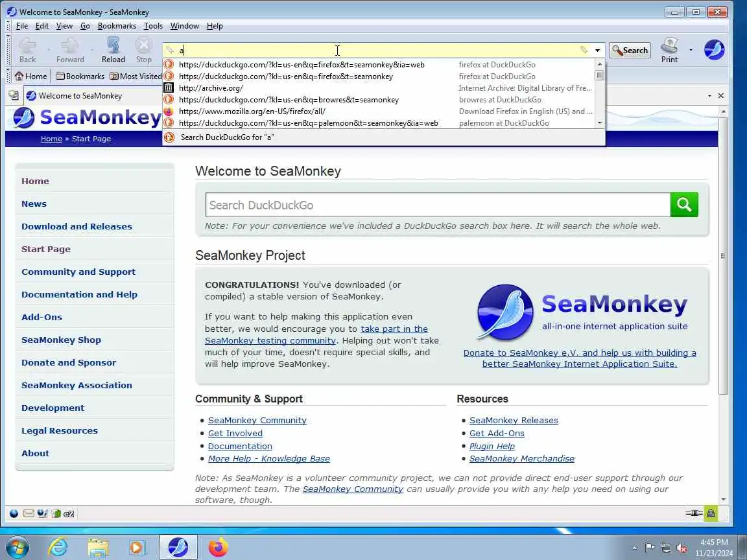Viewport: 747px width, 560px height.
Task: Close the current tab with X
Action: tap(721, 96)
